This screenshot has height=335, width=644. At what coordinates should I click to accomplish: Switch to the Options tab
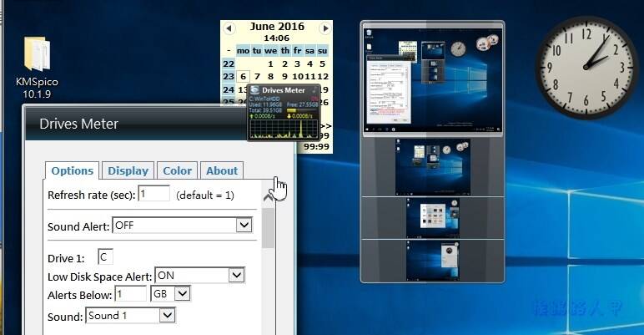pos(73,170)
